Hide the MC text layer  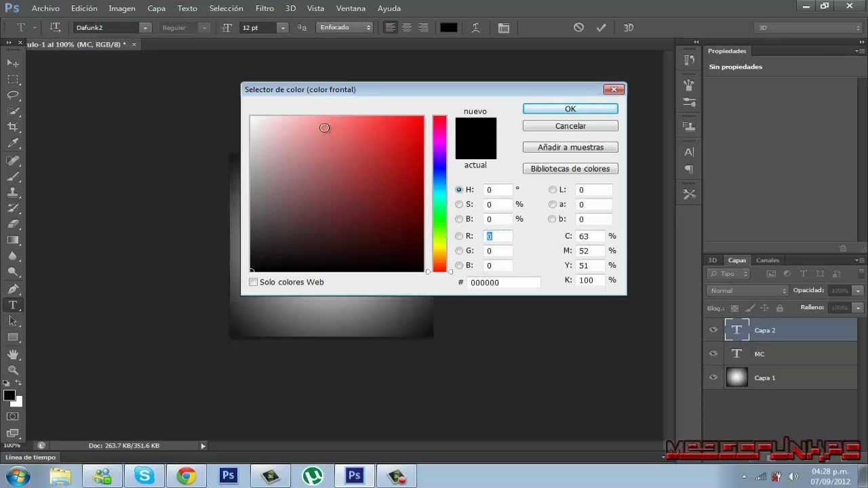tap(713, 354)
